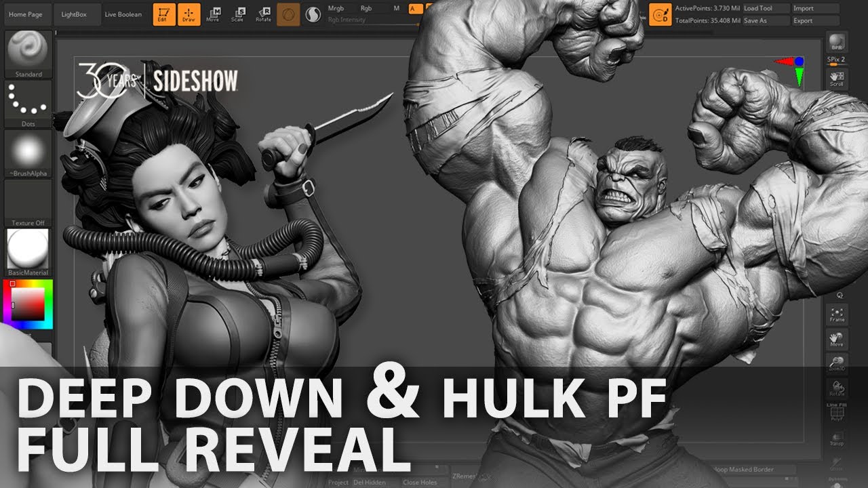
Task: Enable the Rgb channel
Action: click(366, 9)
